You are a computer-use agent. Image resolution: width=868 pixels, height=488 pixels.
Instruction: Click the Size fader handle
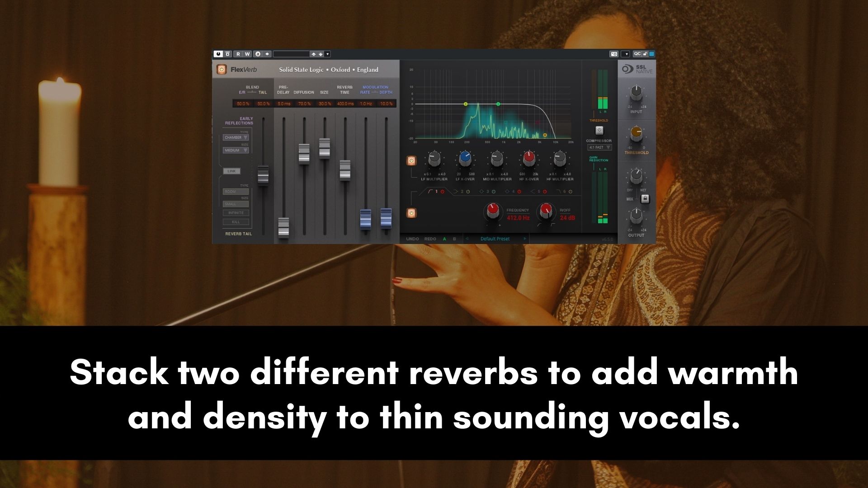coord(324,148)
